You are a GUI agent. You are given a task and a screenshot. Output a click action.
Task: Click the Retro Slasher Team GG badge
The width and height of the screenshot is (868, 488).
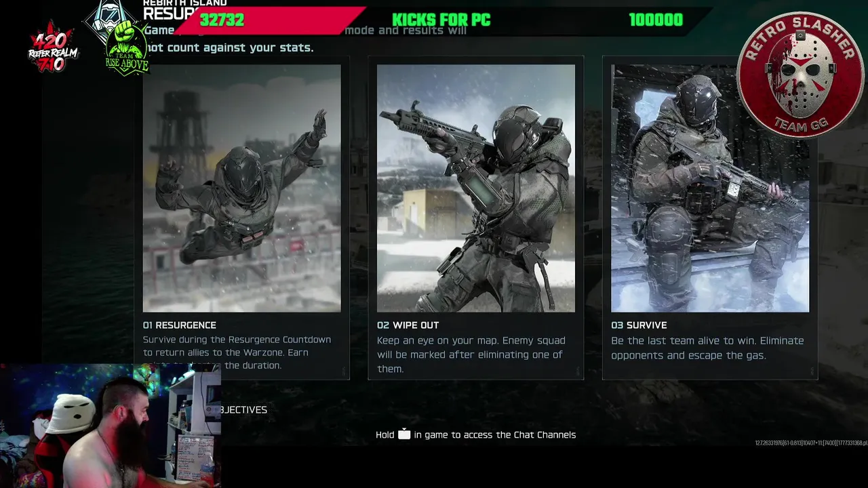800,75
